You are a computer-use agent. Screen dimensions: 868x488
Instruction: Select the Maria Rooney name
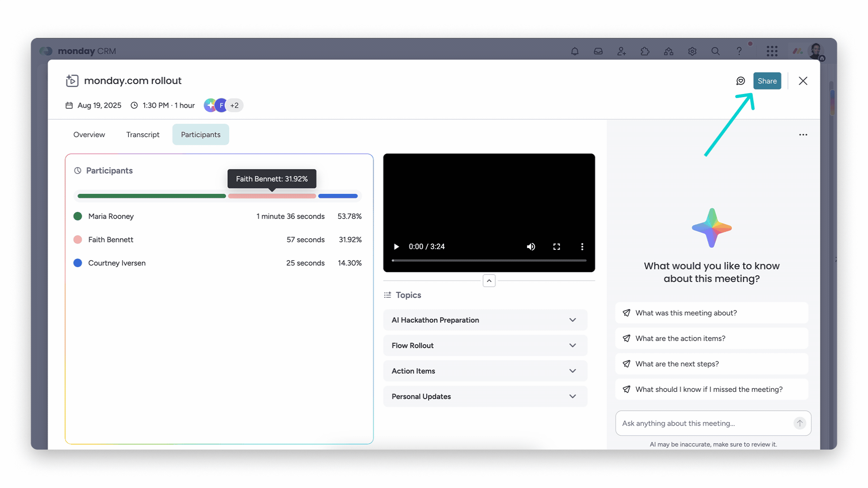[111, 216]
